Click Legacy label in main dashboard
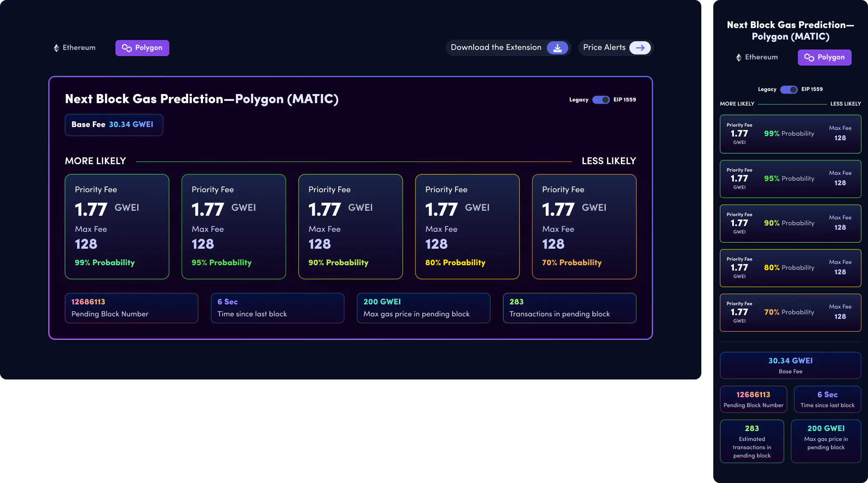 click(579, 100)
